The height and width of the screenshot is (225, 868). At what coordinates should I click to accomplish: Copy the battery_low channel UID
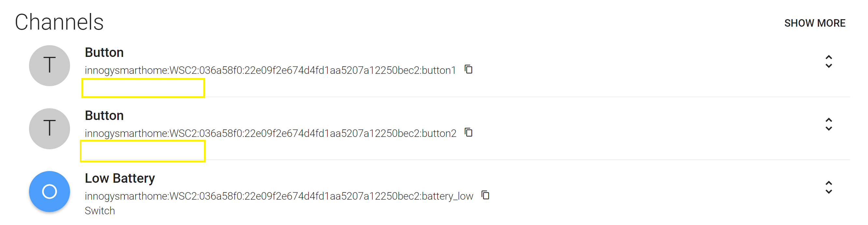(x=485, y=195)
